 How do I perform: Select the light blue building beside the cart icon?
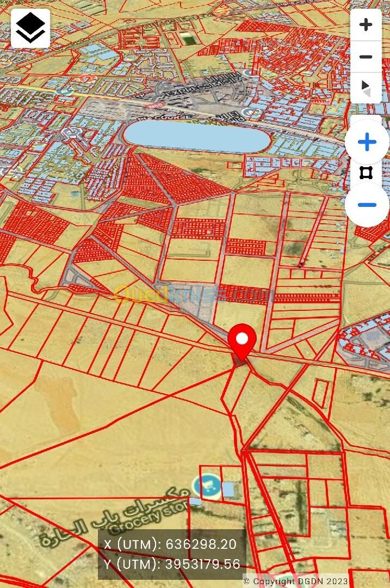(x=228, y=489)
